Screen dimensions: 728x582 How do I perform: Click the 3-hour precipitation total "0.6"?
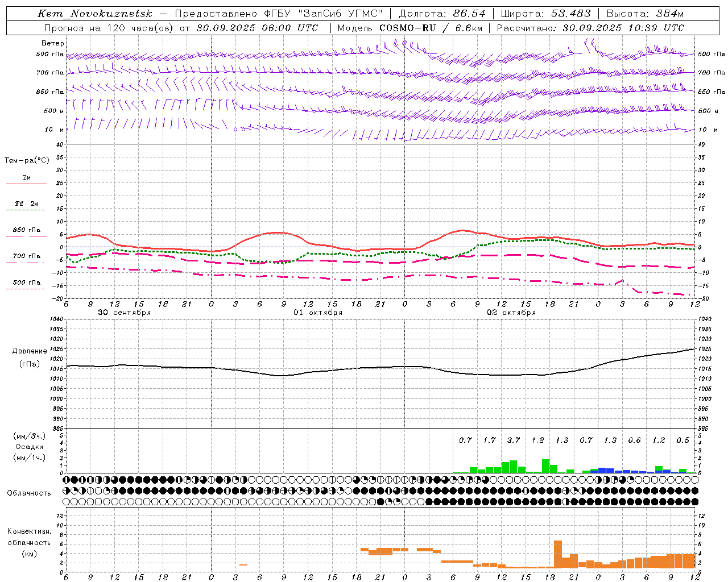click(635, 440)
